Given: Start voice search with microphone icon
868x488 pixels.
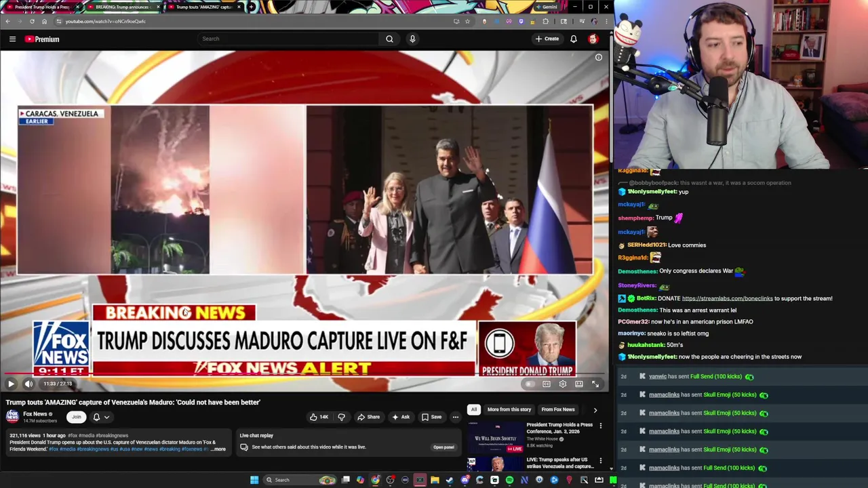Looking at the screenshot, I should pyautogui.click(x=412, y=39).
